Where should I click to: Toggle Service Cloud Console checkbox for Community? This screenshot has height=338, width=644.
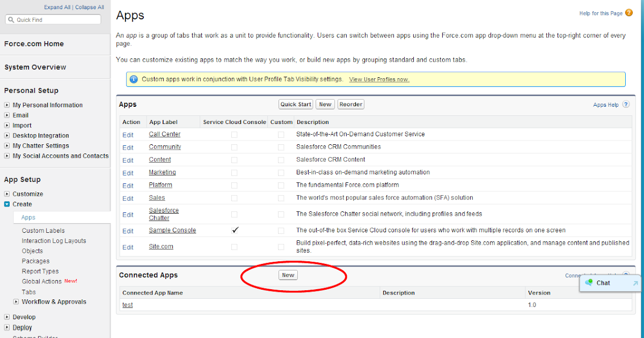234,148
